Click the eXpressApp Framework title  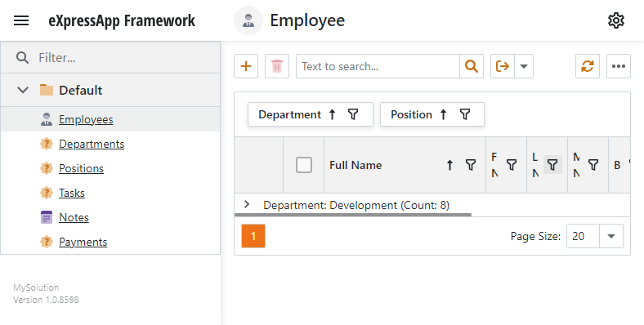coord(122,20)
